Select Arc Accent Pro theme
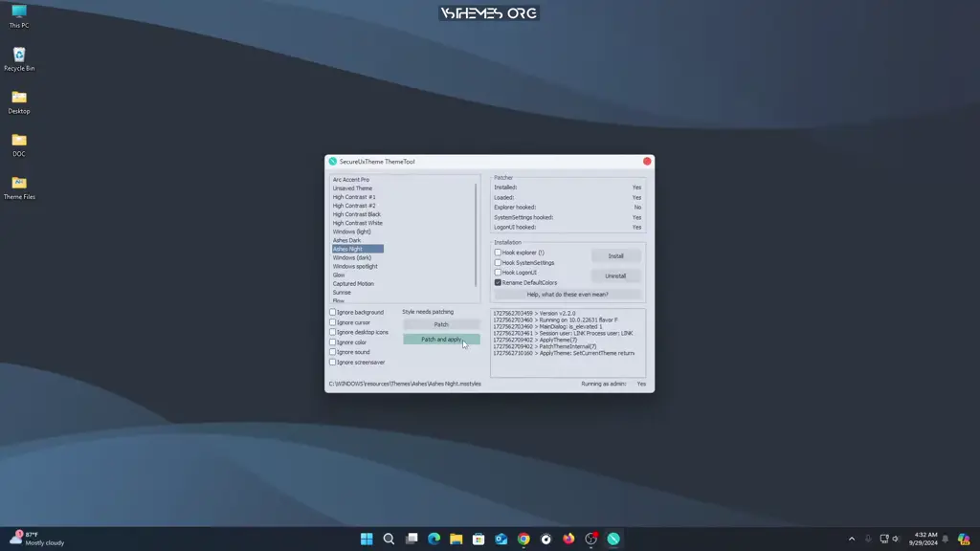Screen dimensions: 980x551 [350, 180]
